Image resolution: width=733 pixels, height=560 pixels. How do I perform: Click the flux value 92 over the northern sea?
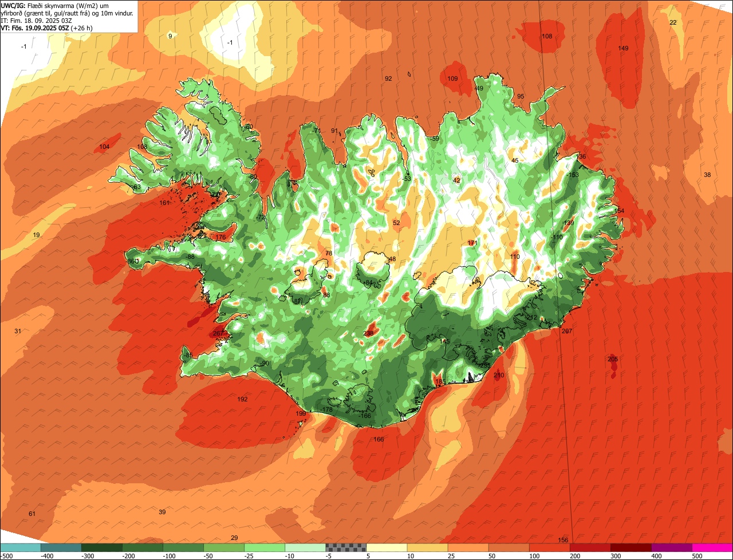click(388, 78)
